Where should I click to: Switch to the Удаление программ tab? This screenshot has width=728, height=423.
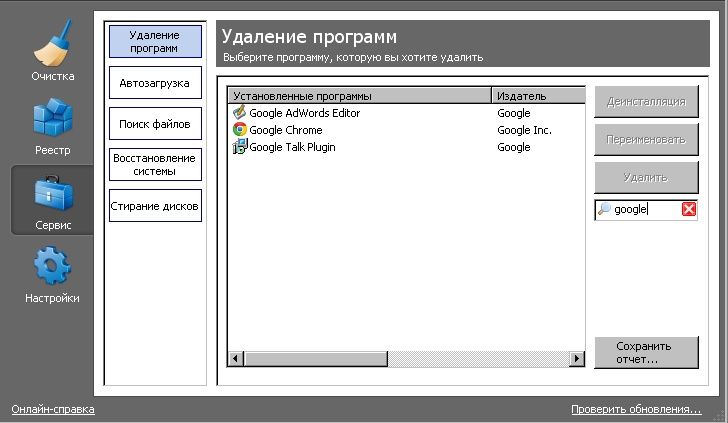coord(155,41)
